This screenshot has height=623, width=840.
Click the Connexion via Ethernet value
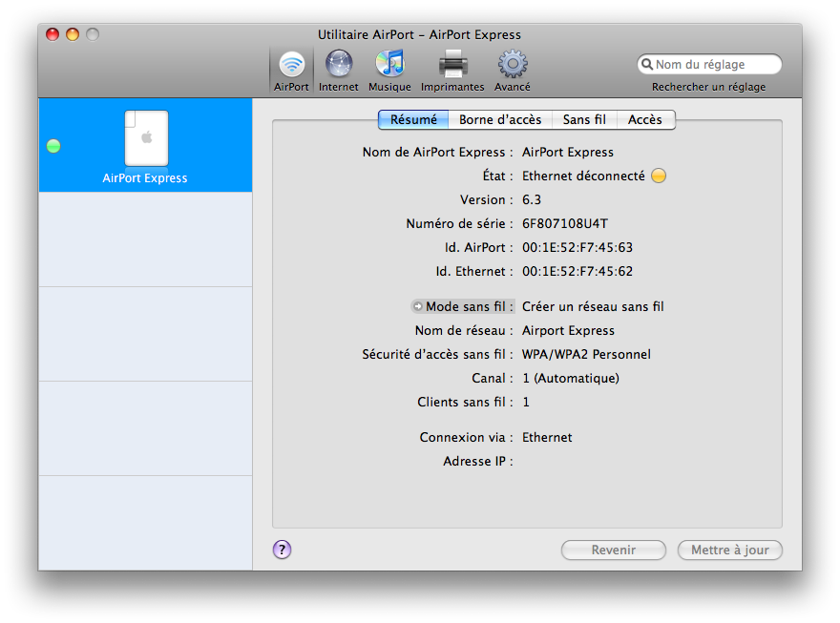(547, 437)
